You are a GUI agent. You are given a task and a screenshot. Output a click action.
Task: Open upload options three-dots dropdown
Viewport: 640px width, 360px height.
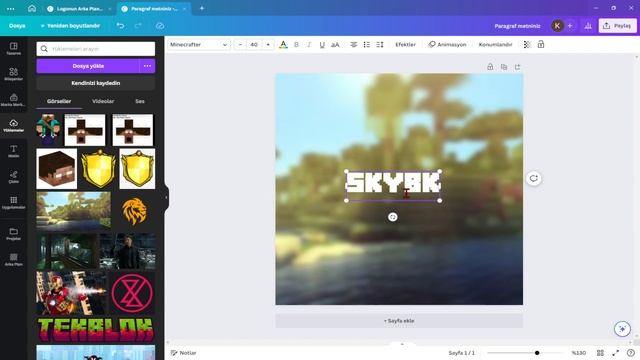coord(147,66)
